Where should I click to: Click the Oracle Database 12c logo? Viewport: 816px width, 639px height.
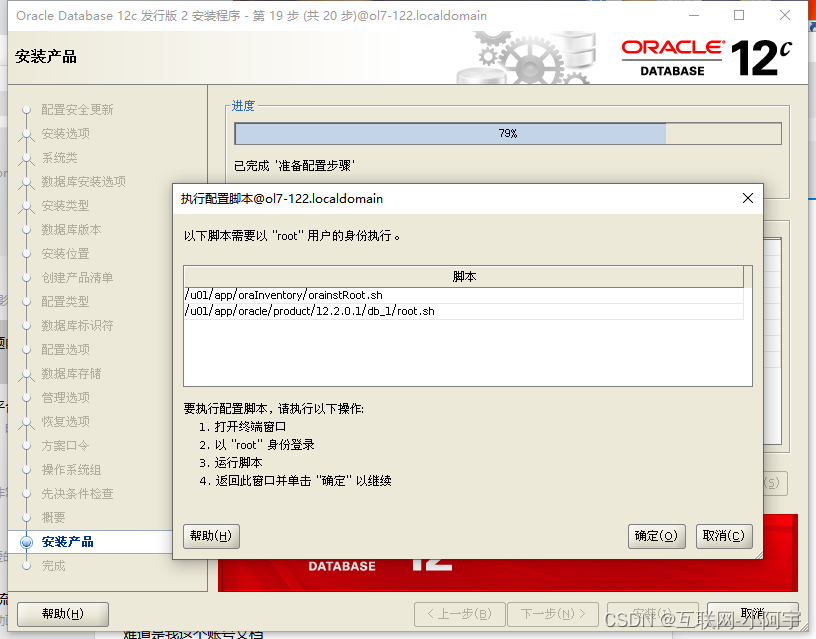707,58
